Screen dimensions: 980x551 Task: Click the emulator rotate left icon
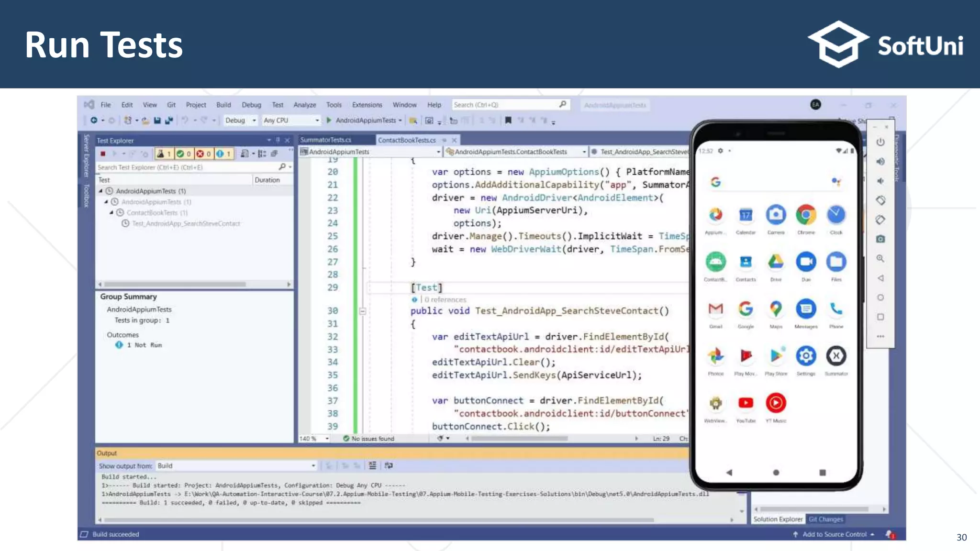[880, 200]
